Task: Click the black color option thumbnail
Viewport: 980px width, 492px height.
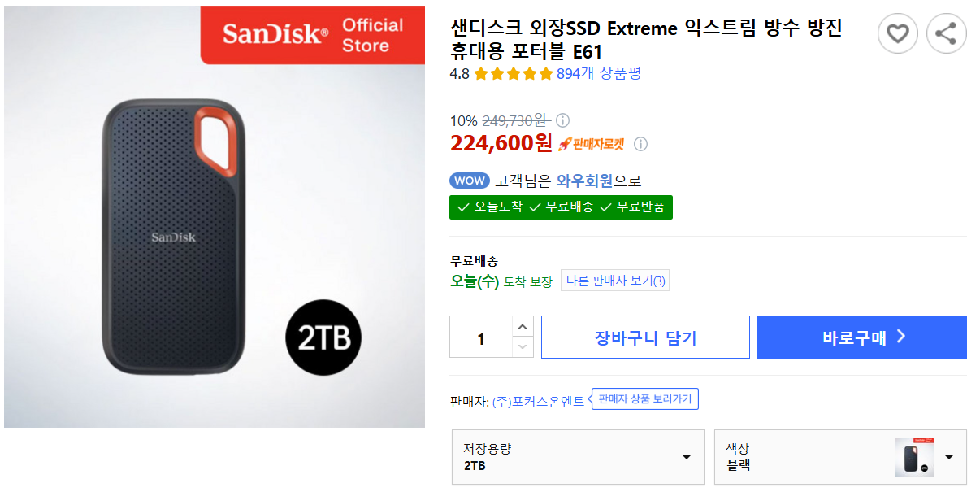Action: 914,457
